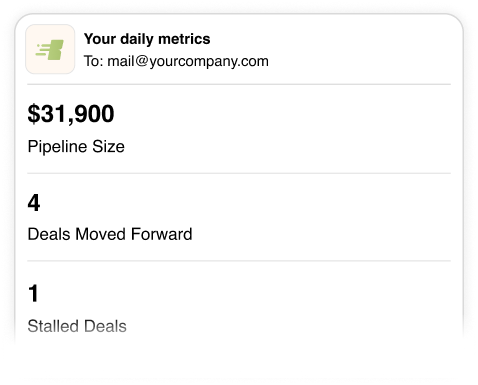
Task: Click the divider under Deals Moved Forward
Action: coord(239,261)
